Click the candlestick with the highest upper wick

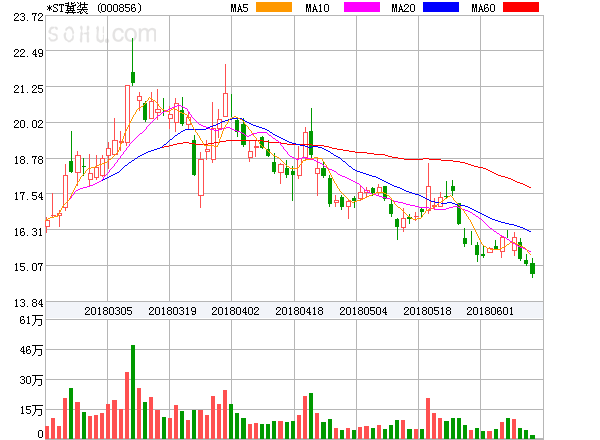tap(133, 62)
